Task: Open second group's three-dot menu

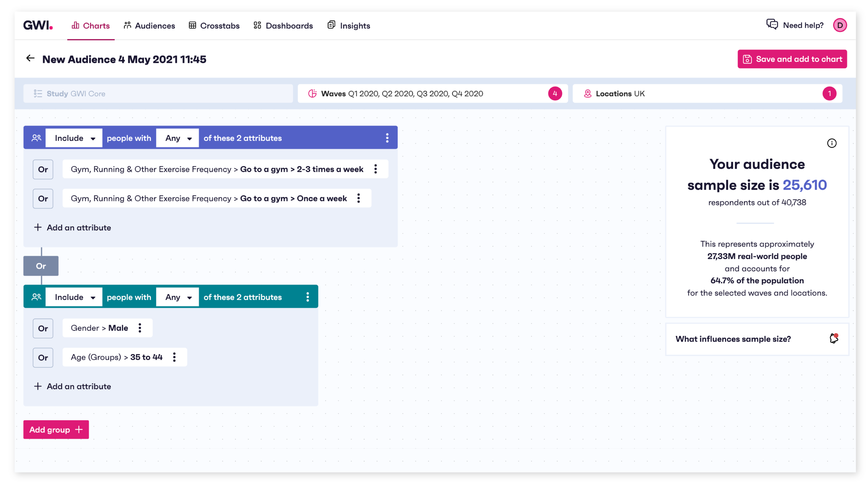Action: point(308,297)
